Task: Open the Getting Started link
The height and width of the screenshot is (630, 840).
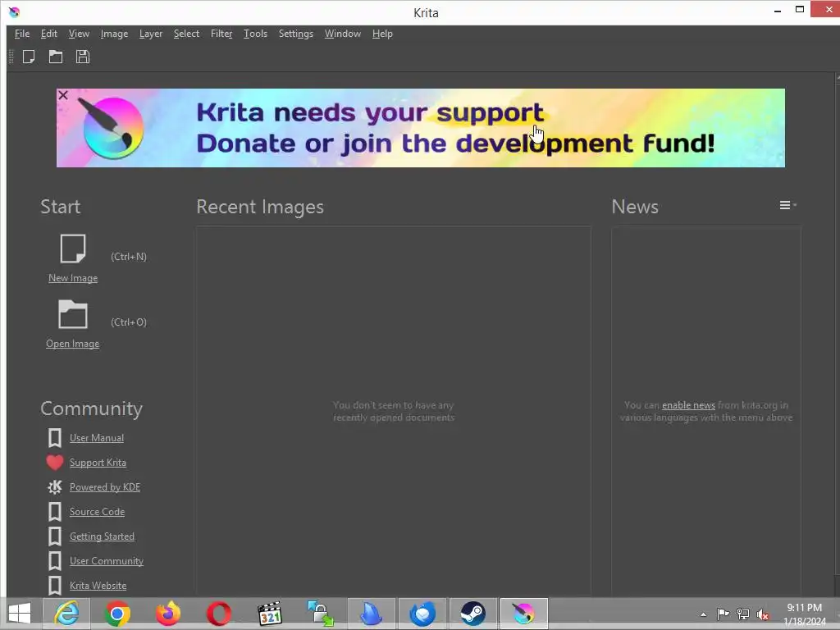Action: [x=102, y=536]
